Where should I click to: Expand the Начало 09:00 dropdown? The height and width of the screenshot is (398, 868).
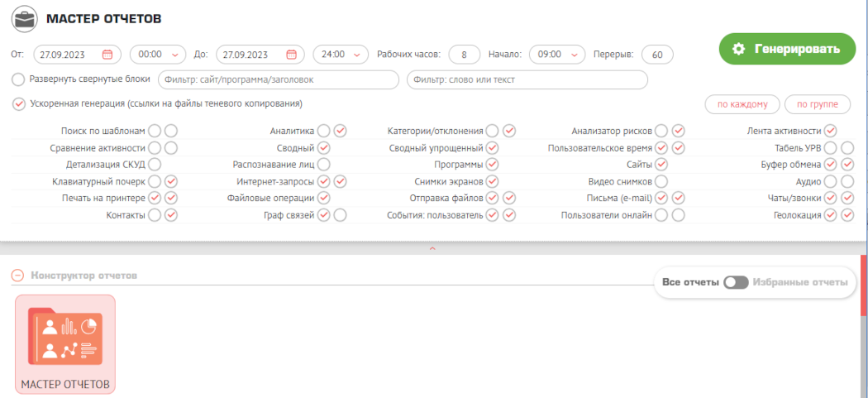[556, 55]
